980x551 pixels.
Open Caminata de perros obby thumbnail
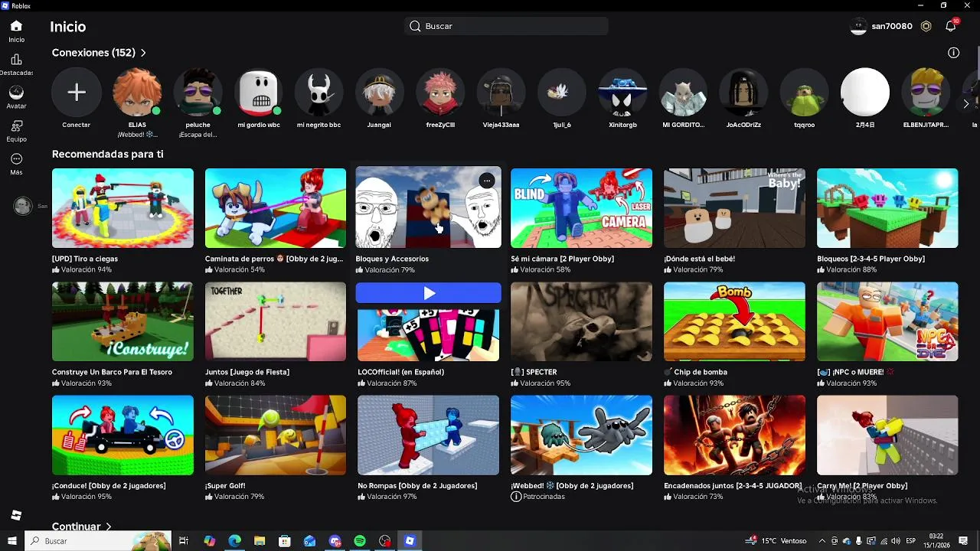coord(276,208)
